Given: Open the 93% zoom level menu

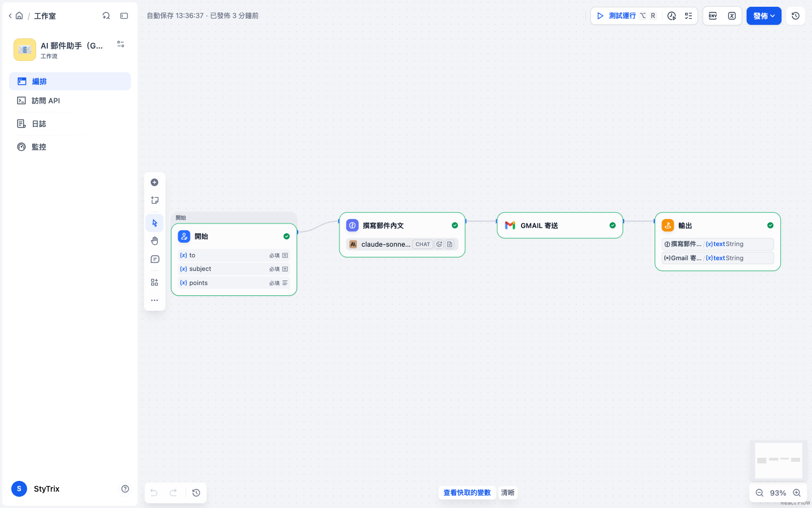Looking at the screenshot, I should click(x=778, y=493).
